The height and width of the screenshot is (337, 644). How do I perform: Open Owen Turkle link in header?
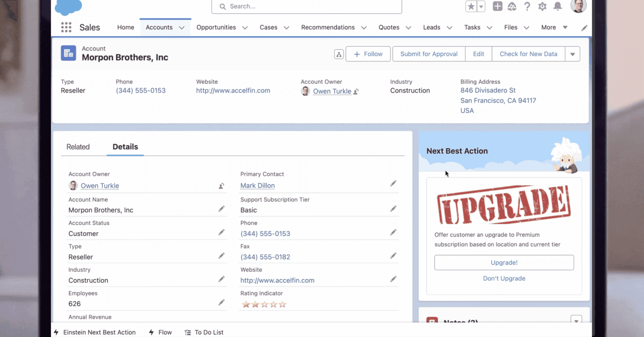tap(332, 91)
